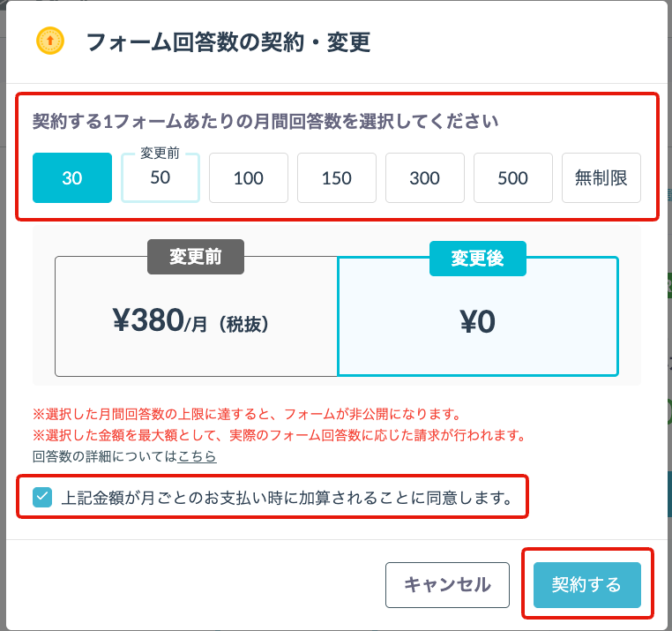Click the 変更前 price panel

tap(197, 316)
